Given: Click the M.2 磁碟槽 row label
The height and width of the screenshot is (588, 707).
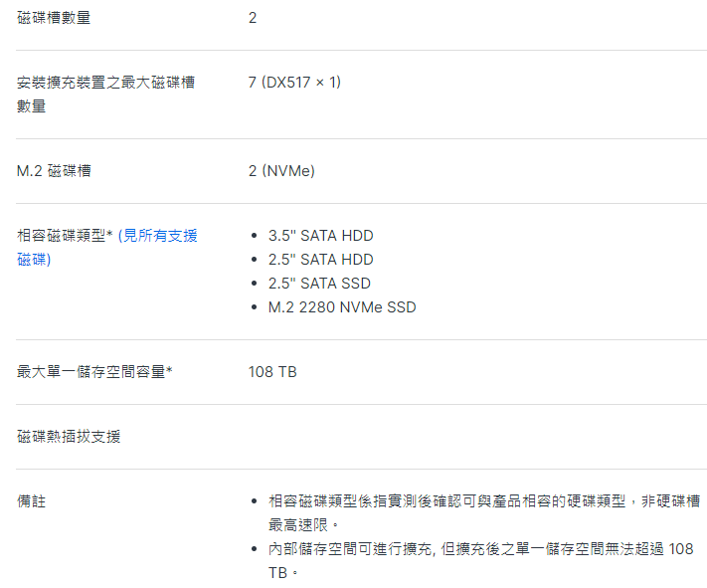Looking at the screenshot, I should (55, 171).
